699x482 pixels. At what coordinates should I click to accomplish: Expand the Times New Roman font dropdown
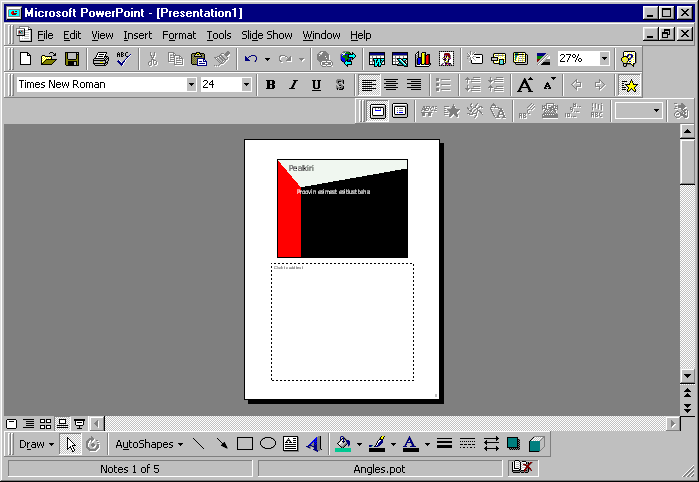[x=191, y=85]
